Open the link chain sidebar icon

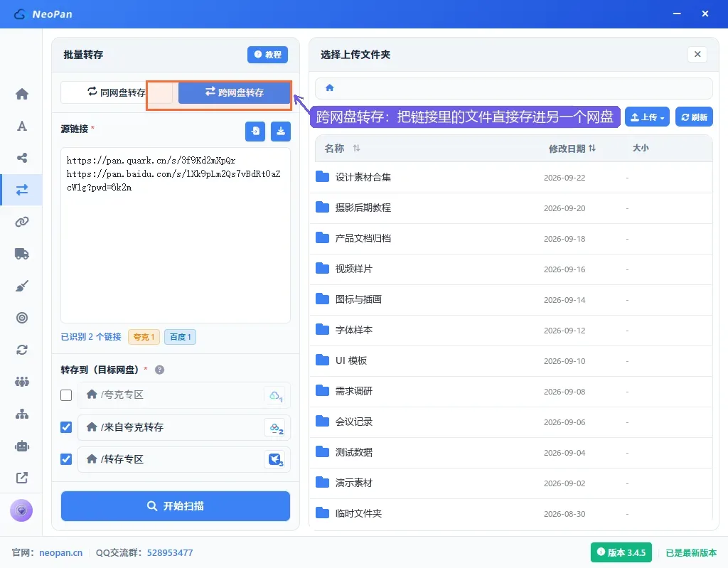22,222
